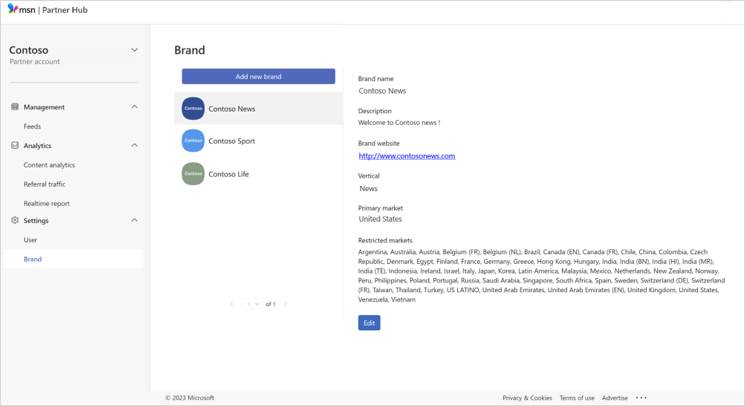Collapse the Management section chevron
The image size is (745, 406).
point(134,107)
